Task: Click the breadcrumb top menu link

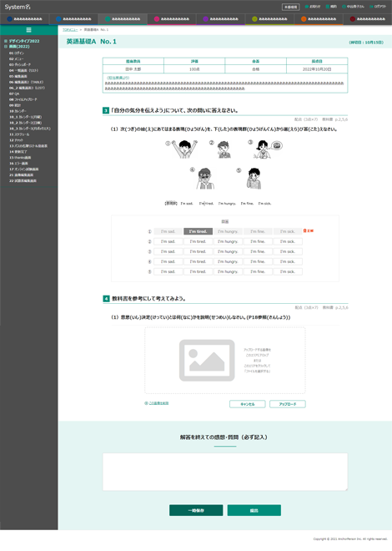Action: (70, 30)
